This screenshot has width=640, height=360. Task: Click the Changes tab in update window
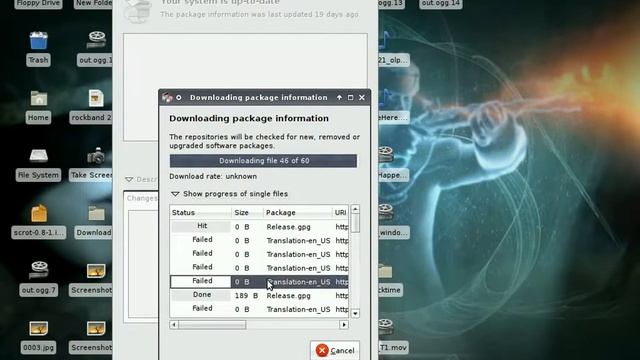pyautogui.click(x=142, y=198)
